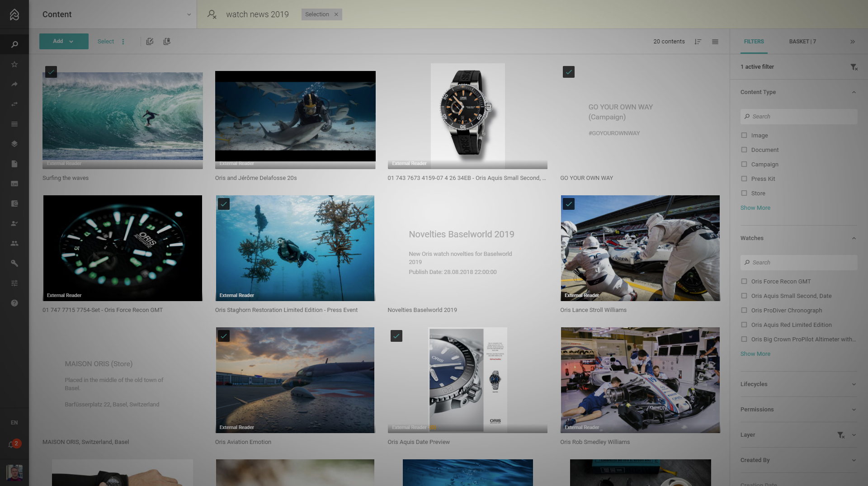Open the help question mark icon
Image resolution: width=868 pixels, height=486 pixels.
(14, 303)
